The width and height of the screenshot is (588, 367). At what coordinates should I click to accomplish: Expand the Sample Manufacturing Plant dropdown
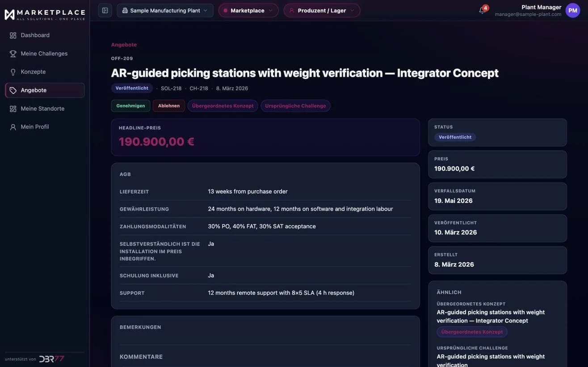(x=165, y=10)
